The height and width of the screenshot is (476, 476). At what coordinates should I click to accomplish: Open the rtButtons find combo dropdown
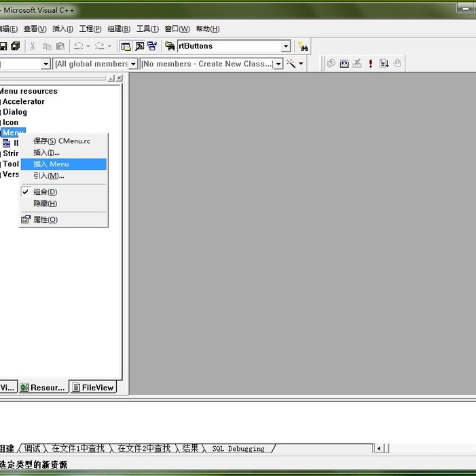(x=286, y=46)
